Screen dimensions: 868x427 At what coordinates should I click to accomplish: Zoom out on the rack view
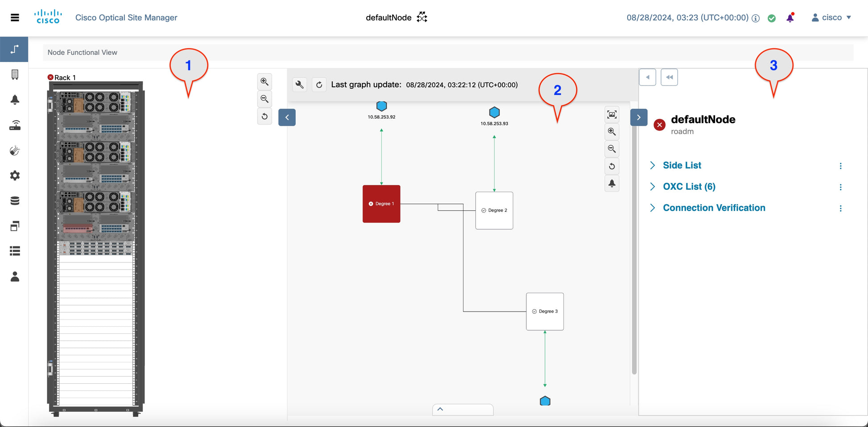tap(265, 99)
